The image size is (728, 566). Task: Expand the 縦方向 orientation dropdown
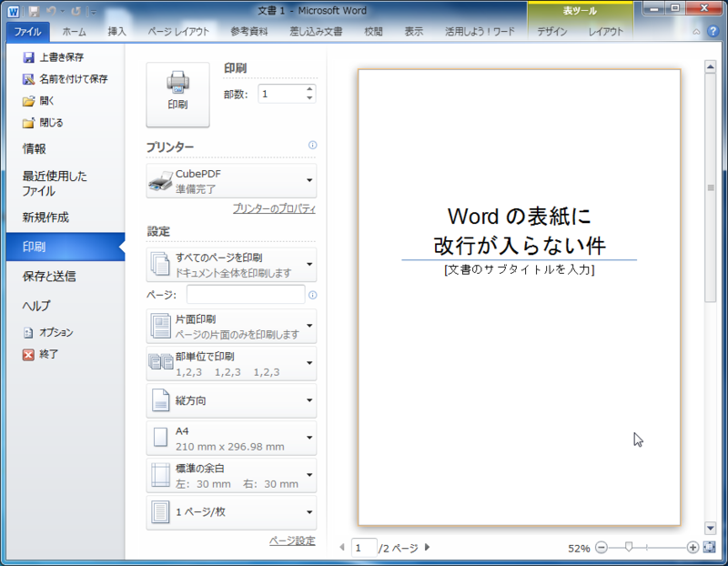[231, 400]
